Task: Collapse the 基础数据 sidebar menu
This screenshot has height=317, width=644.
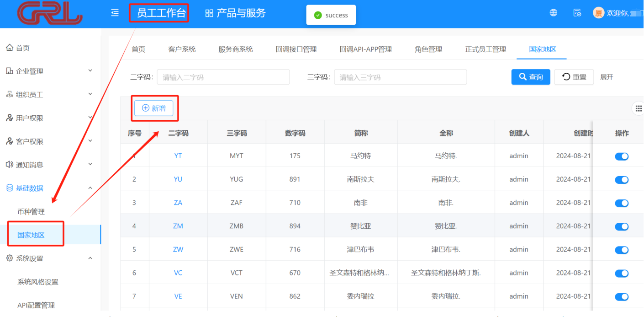Action: pos(49,188)
